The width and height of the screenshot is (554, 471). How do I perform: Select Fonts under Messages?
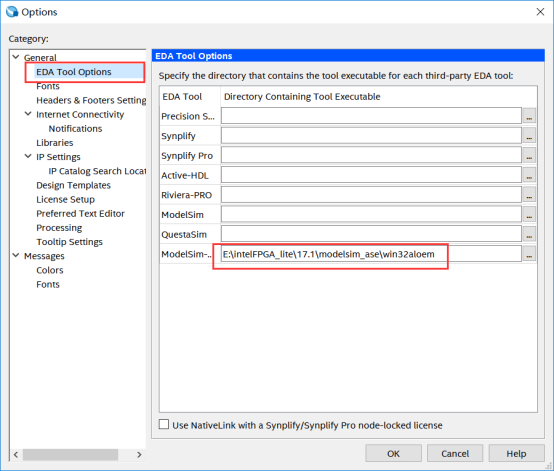pos(48,284)
